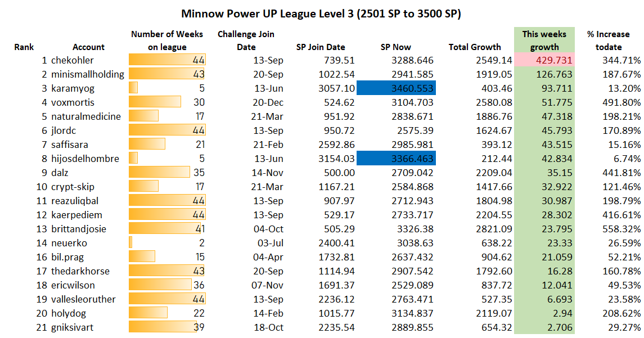Viewport: 644px width, 338px height.
Task: Click the weekly growth value 126.763
Action: tap(554, 74)
